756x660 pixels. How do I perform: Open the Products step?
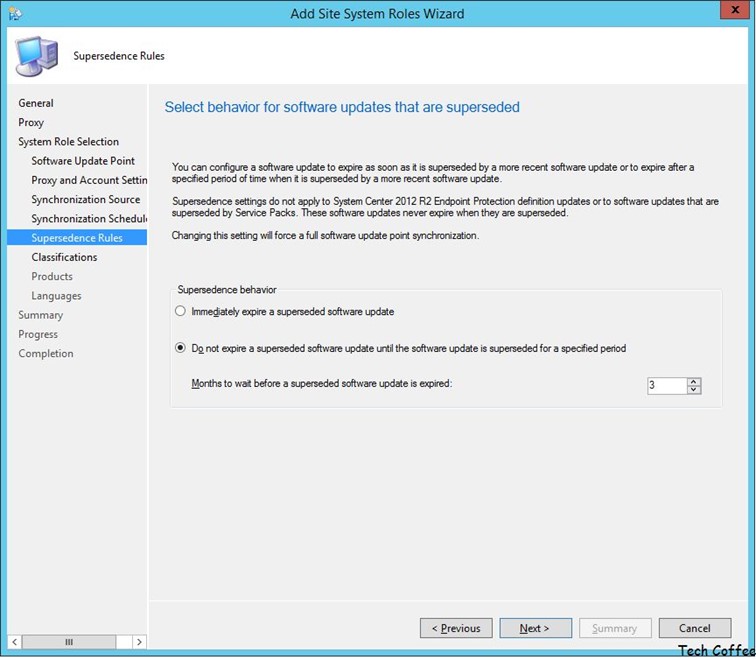52,277
